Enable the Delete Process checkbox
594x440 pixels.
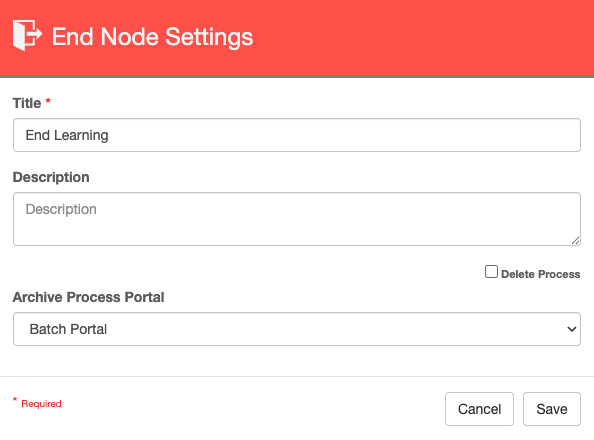[x=491, y=272]
